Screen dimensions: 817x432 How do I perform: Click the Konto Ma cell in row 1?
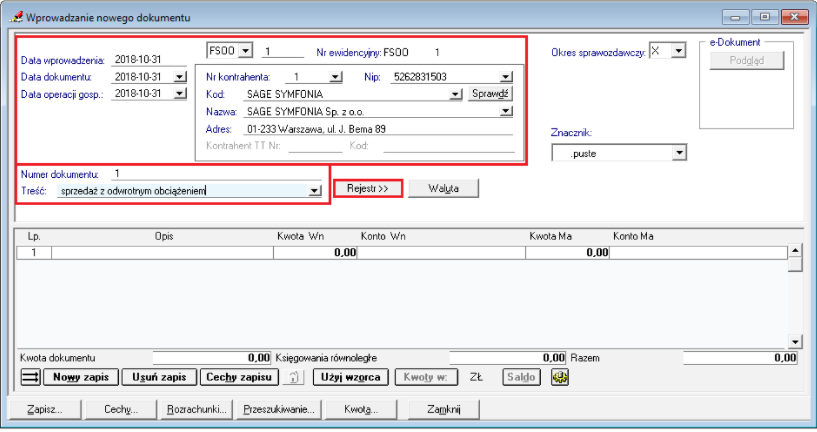coord(698,253)
